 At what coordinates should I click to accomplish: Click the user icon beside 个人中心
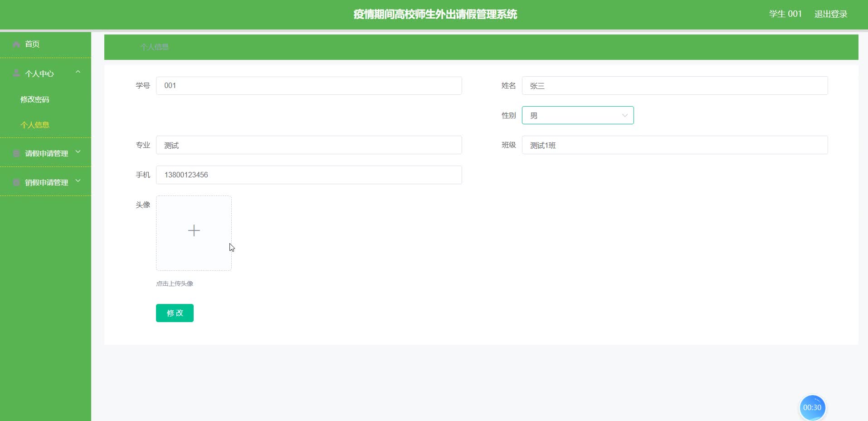click(17, 73)
